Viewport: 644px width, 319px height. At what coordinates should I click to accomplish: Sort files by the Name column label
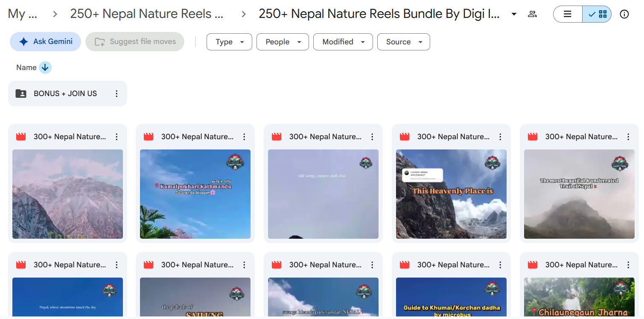26,67
